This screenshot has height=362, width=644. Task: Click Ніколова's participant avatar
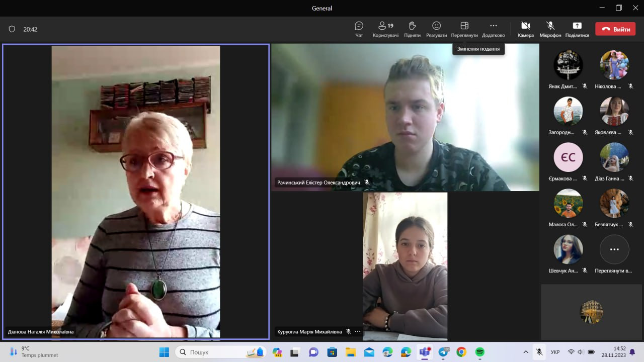614,65
